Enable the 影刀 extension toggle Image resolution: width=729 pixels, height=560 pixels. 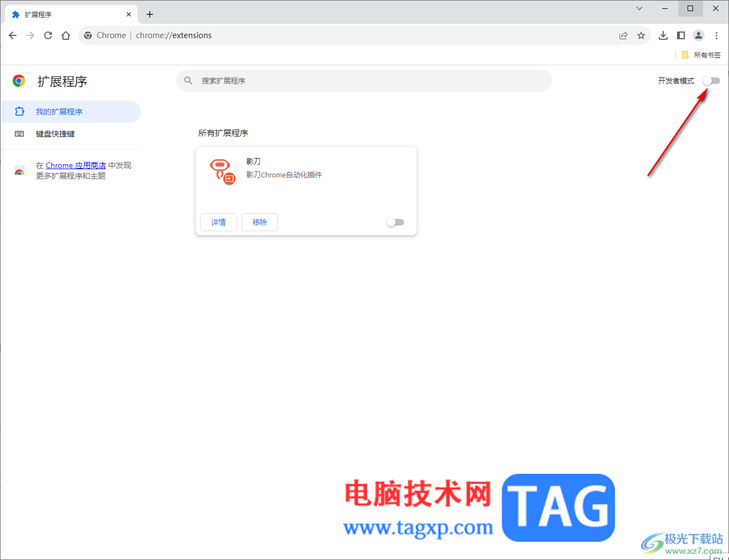pyautogui.click(x=395, y=222)
